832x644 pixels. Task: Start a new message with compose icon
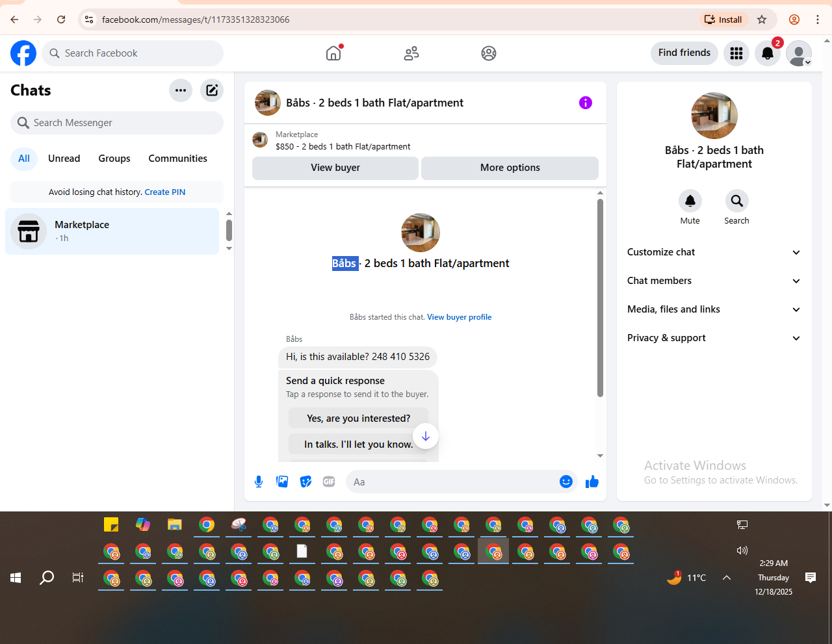(212, 90)
